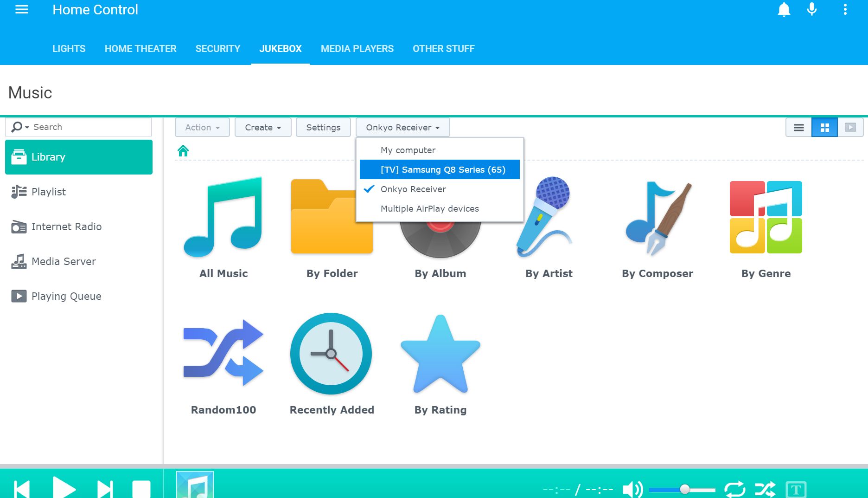Open Recently Added music
Viewport: 868px width, 498px height.
332,365
